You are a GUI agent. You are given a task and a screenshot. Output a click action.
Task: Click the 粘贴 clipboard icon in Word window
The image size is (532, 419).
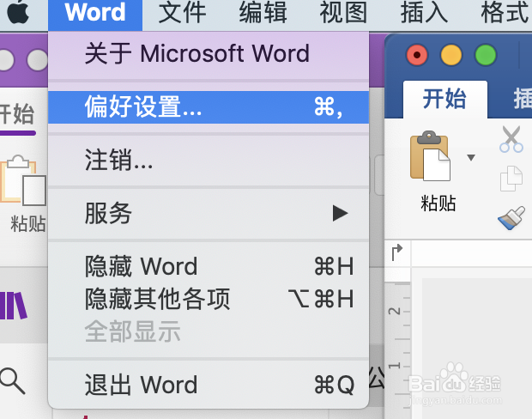point(430,156)
